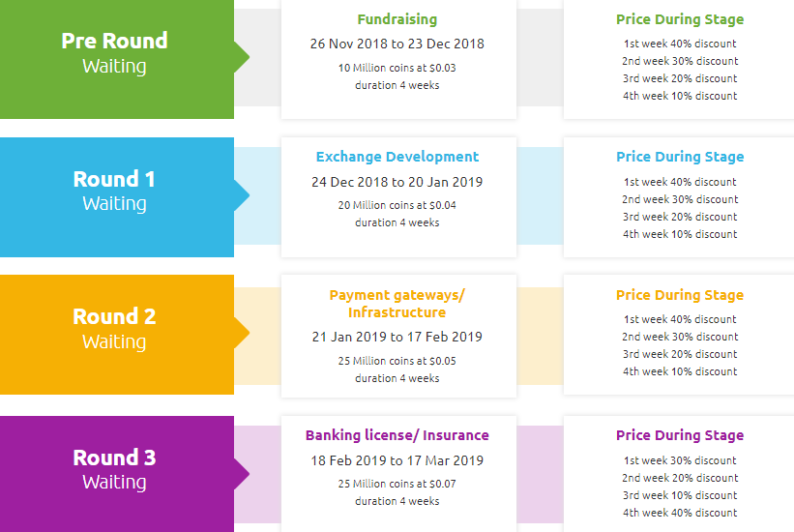The height and width of the screenshot is (532, 794).
Task: Open the Fundraising heading
Action: pyautogui.click(x=397, y=19)
